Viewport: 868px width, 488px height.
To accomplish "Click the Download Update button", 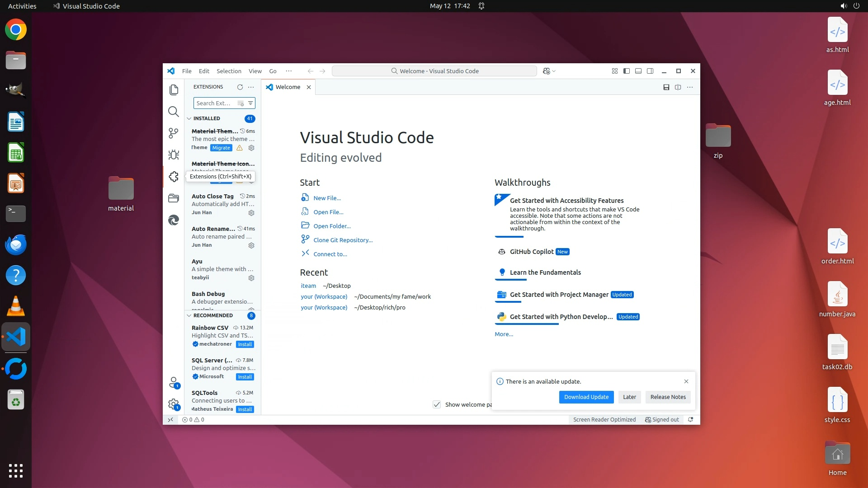I will tap(586, 397).
